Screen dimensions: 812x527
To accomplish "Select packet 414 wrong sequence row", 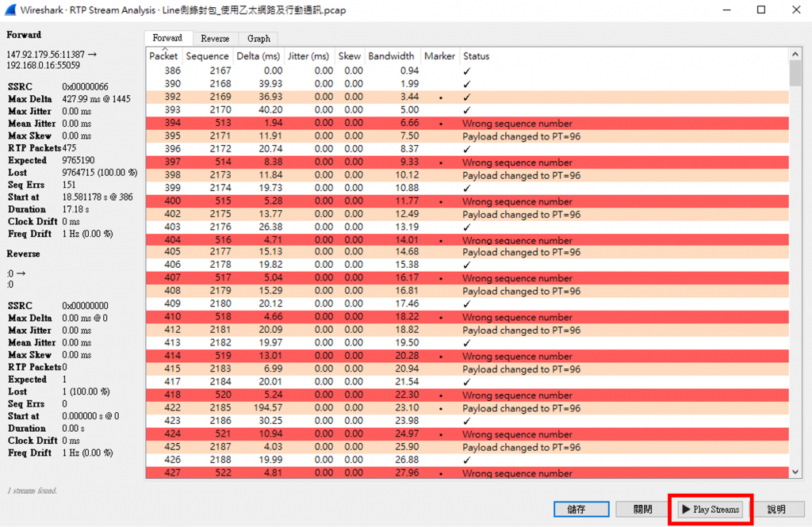I will click(x=467, y=356).
